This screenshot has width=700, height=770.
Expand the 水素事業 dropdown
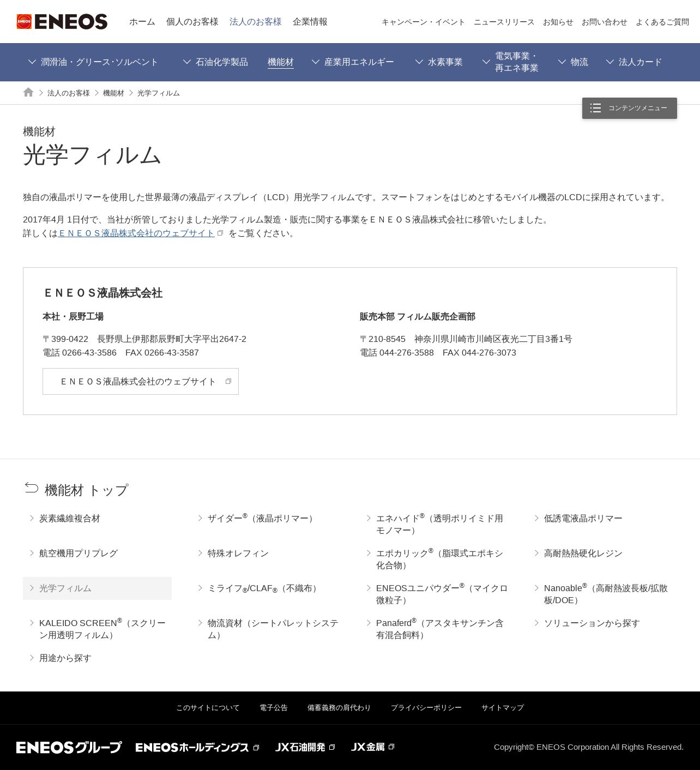[x=439, y=62]
